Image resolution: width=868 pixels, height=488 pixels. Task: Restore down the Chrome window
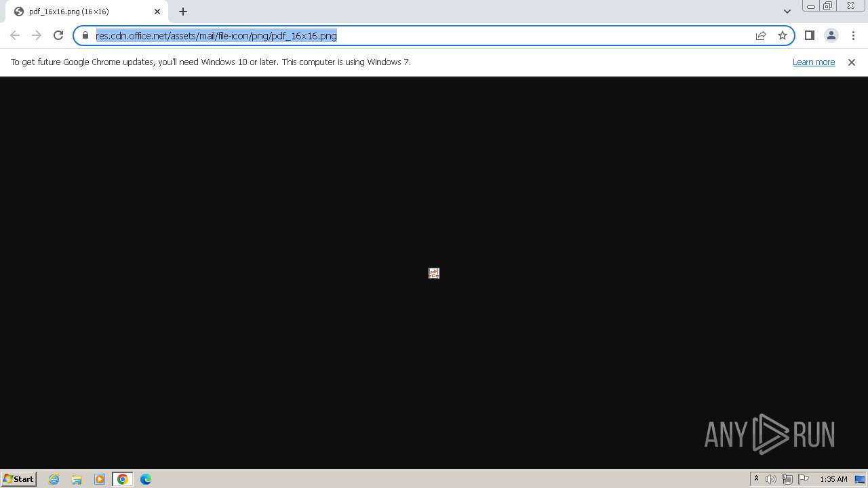pos(828,6)
